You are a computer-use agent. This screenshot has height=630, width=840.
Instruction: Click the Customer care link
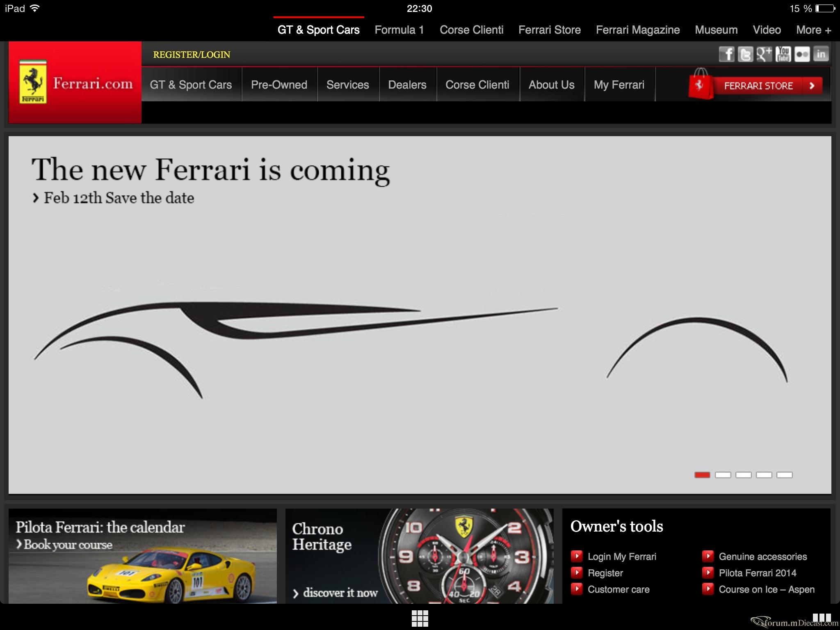point(619,589)
